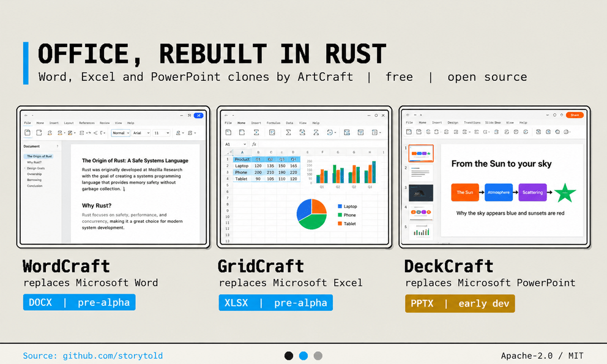Click the purple 'Scattering' shape on the slide
This screenshot has height=364, width=607.
[x=533, y=193]
